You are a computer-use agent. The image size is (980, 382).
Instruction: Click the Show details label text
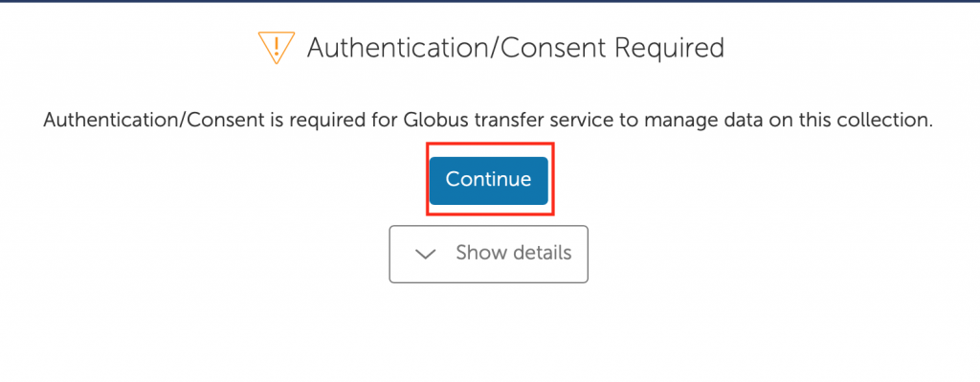pos(514,253)
